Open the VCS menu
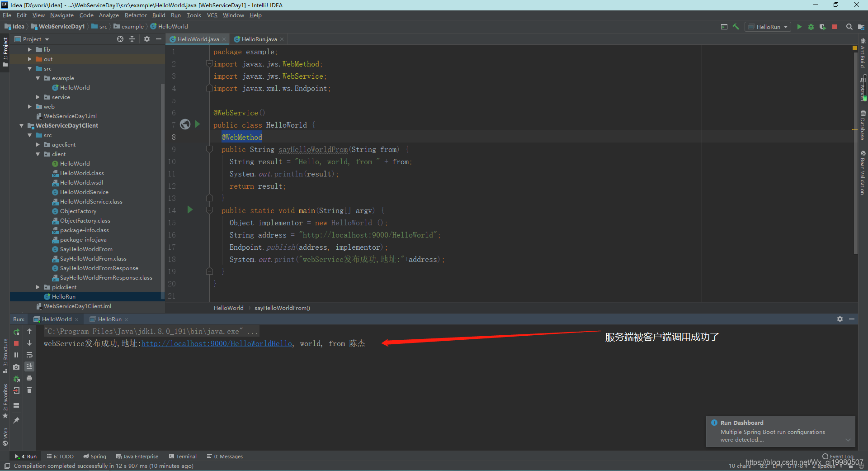Screen dimensions: 868x471 tap(212, 15)
